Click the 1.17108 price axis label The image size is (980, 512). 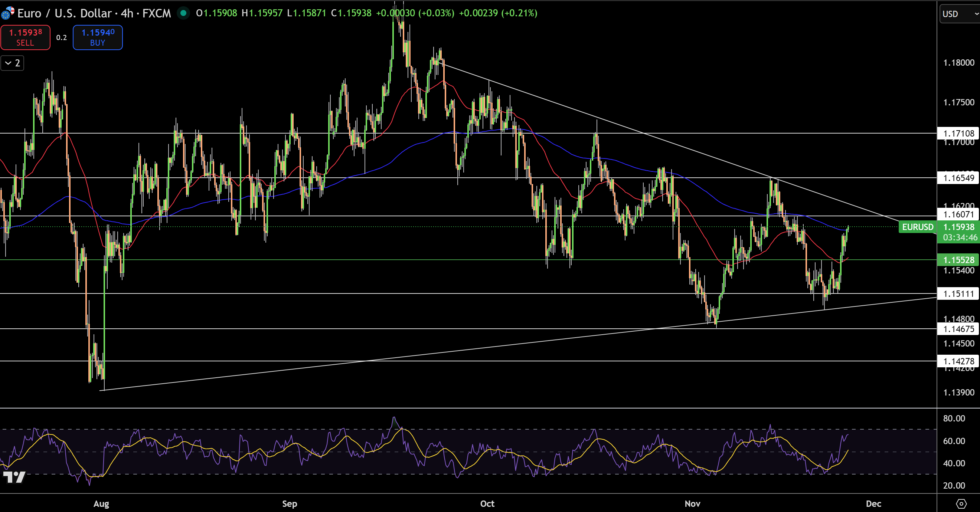point(958,134)
